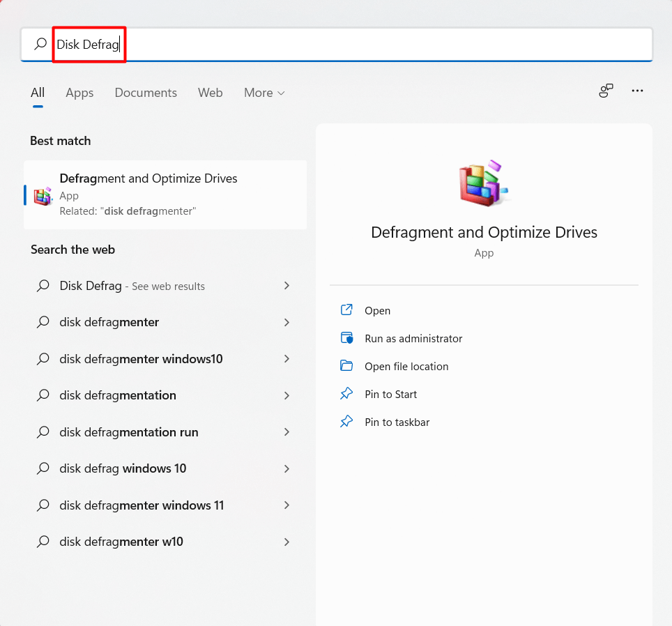Click the Pin to Start pin icon

pyautogui.click(x=346, y=394)
